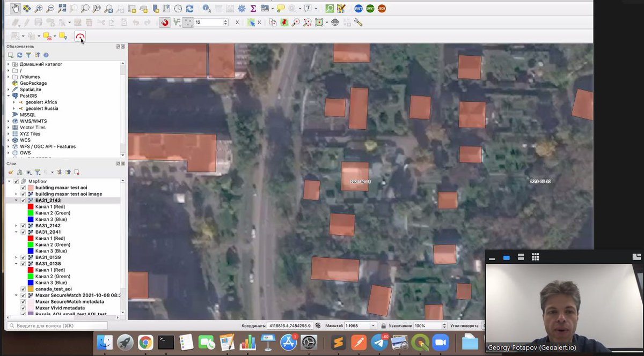Image resolution: width=644 pixels, height=356 pixels.
Task: Click the Координаты coordinates field
Action: tap(290, 325)
